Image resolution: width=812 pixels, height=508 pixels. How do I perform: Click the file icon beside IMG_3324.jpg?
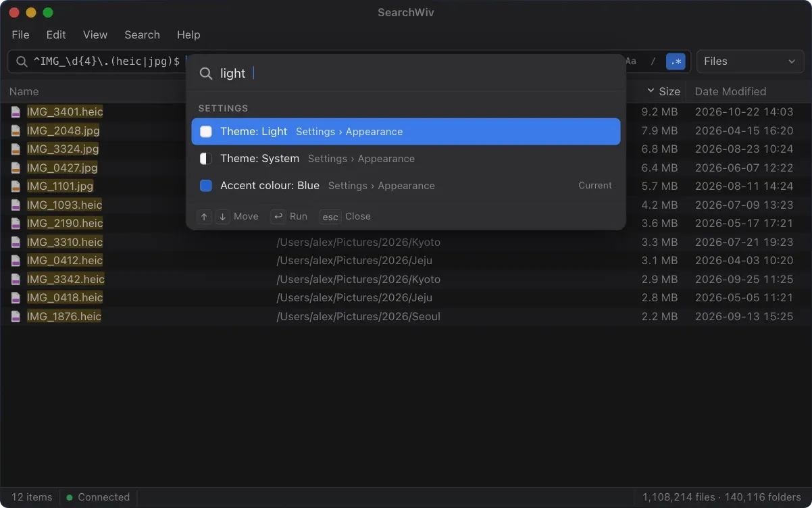(x=16, y=149)
